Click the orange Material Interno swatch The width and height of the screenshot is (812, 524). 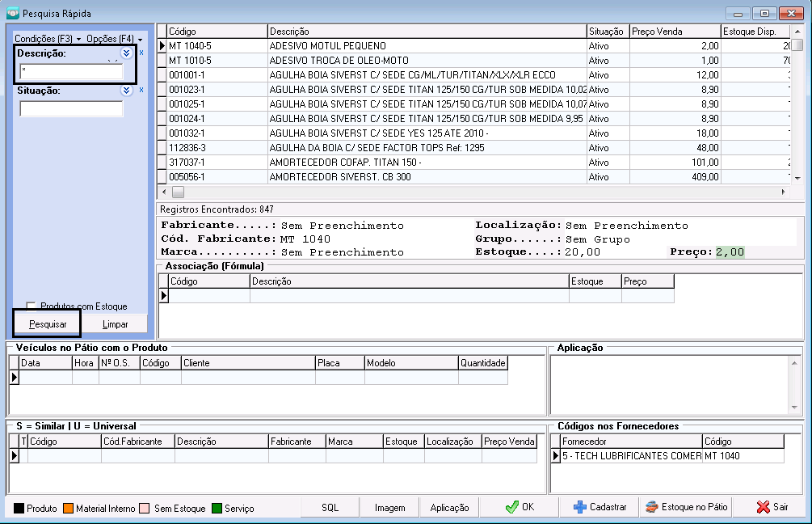point(69,508)
